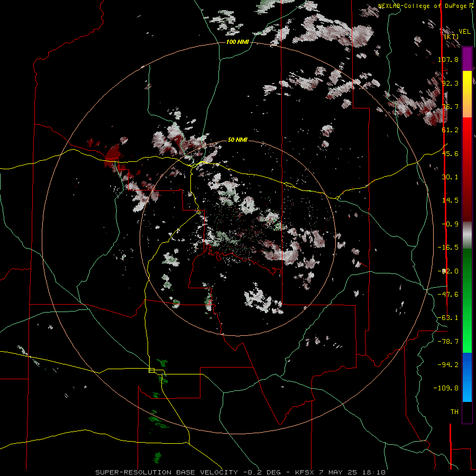Viewport: 476px width, 476px height.
Task: Click the "SUPER-RESOLUTION BASE VELOCITY" caption text
Action: pos(167,472)
